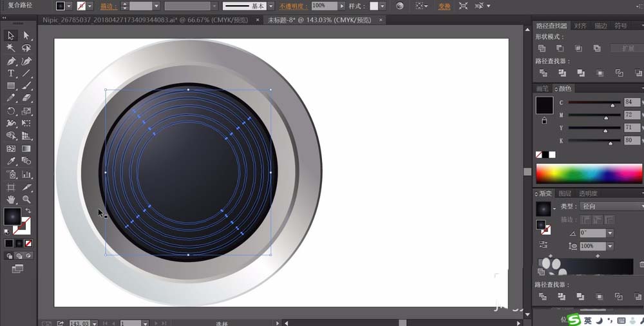Select the Gradient tool in toolbox
The image size is (644, 326).
point(26,149)
